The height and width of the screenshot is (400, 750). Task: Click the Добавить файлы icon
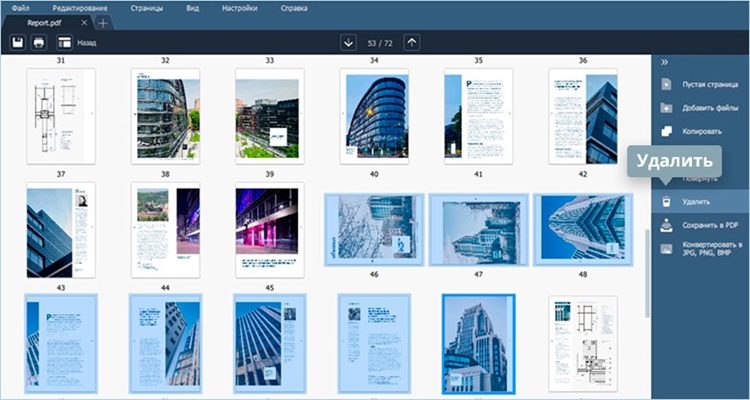click(x=666, y=107)
